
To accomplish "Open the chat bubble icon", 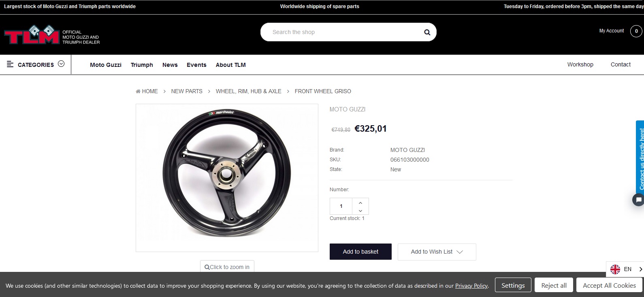I will (x=638, y=200).
